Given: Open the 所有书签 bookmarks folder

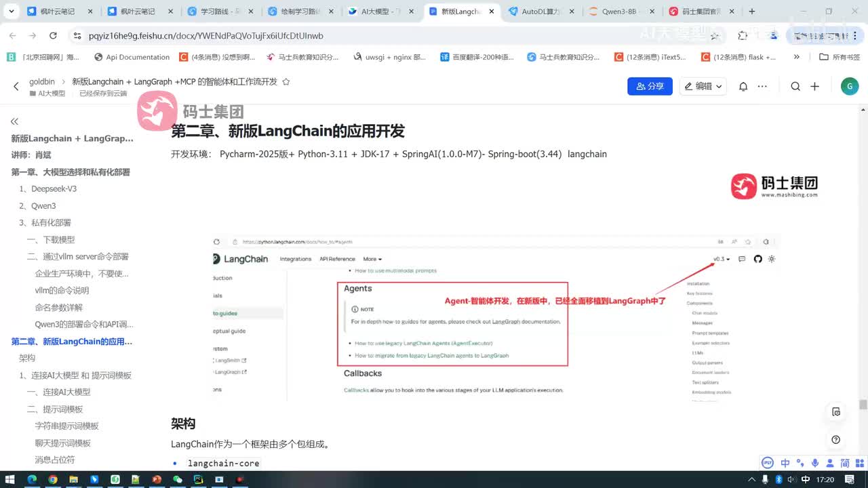Looking at the screenshot, I should 840,57.
